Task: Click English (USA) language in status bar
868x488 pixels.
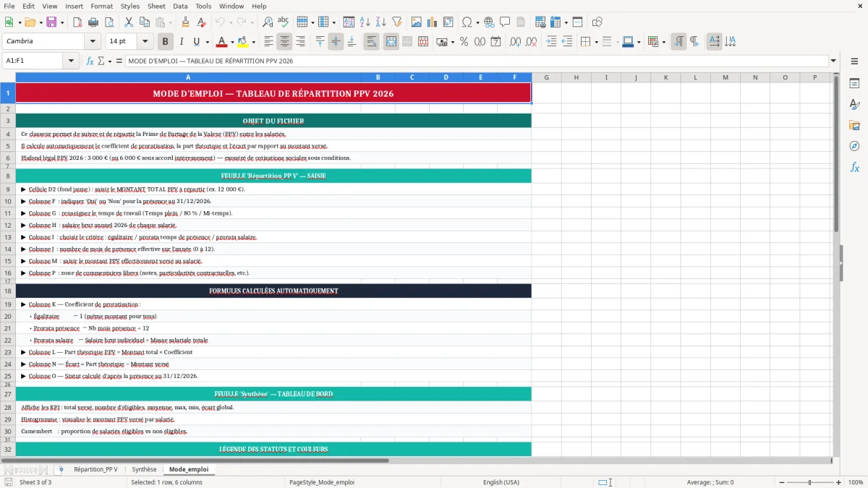Action: point(501,482)
